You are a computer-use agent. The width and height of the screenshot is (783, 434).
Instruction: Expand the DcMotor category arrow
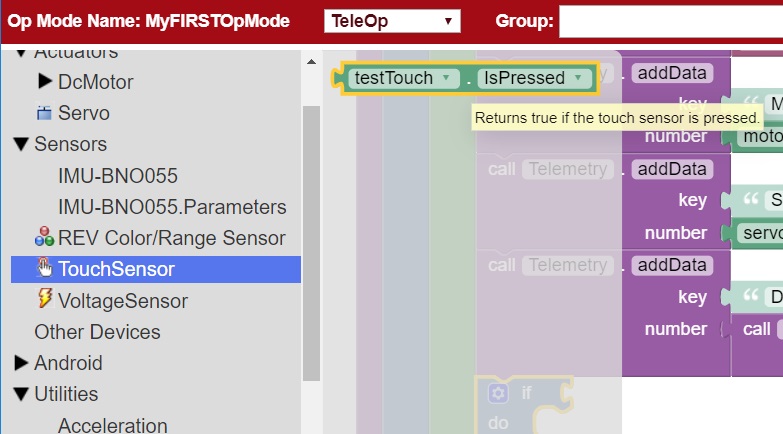point(45,81)
